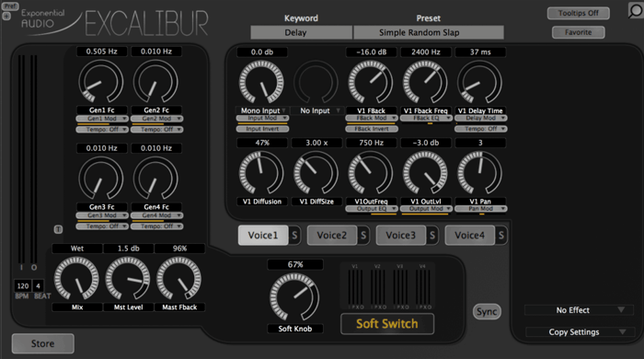Open the Keyword Delay selector

tap(302, 32)
